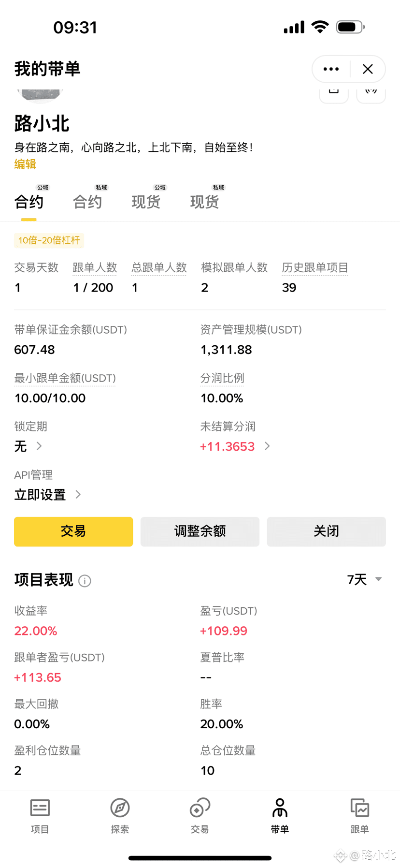
Task: Open 立即设置 API management arrow
Action: click(x=78, y=494)
